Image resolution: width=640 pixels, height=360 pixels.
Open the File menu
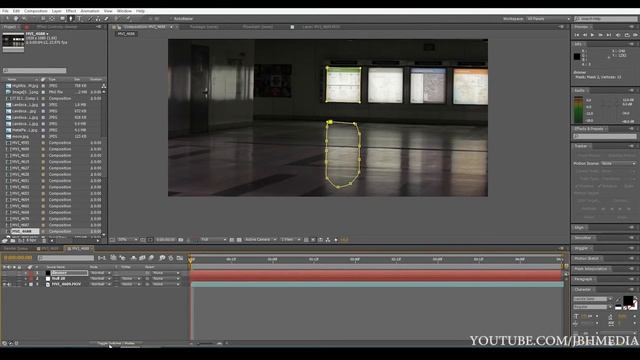point(5,11)
